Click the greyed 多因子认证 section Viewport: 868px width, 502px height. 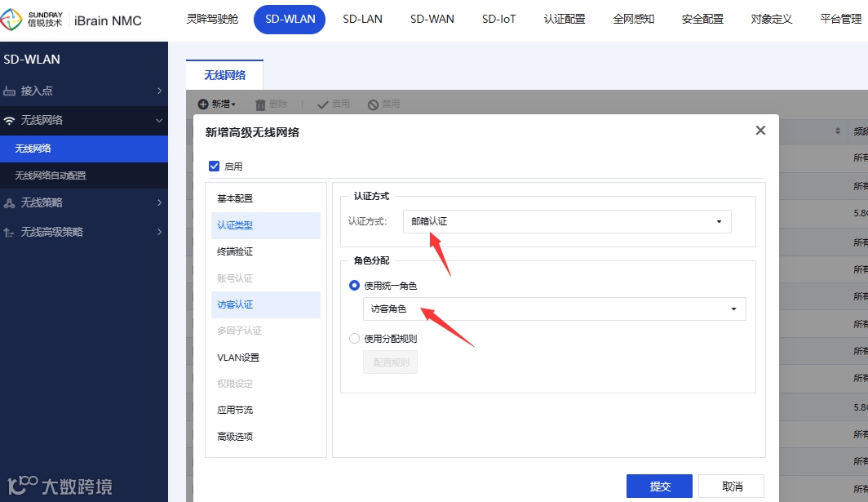(x=266, y=331)
